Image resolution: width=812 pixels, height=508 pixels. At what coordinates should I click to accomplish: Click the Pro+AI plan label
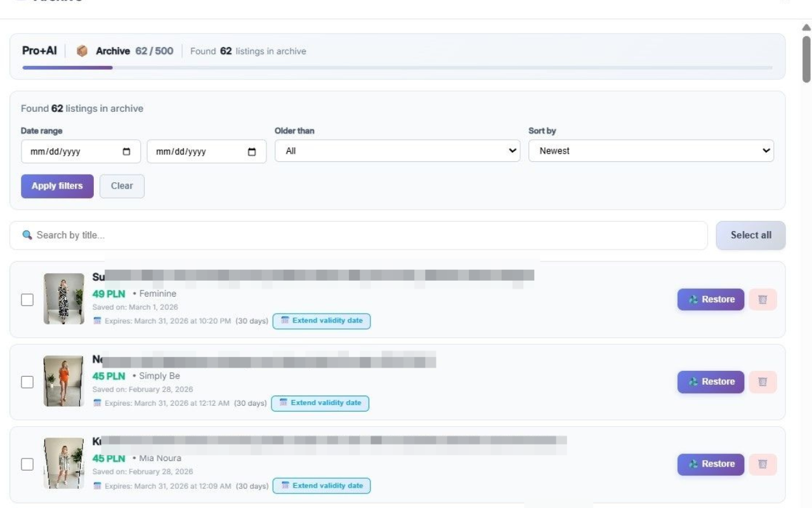(x=39, y=51)
